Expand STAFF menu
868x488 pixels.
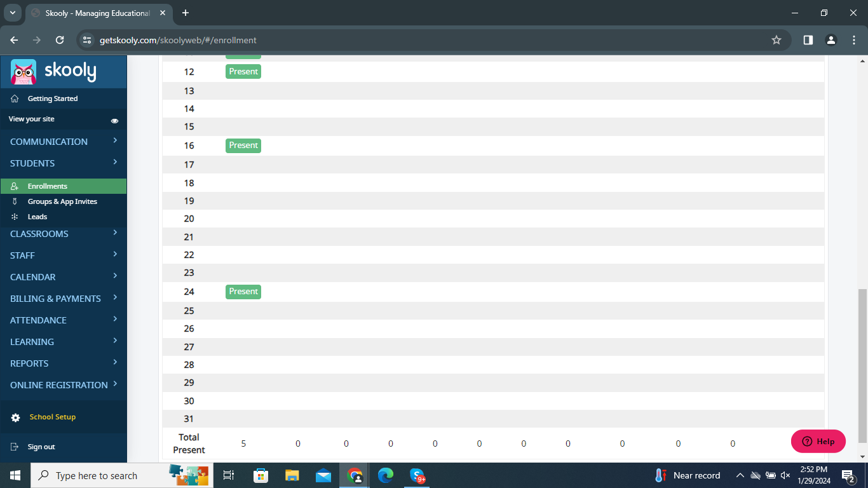pyautogui.click(x=64, y=255)
